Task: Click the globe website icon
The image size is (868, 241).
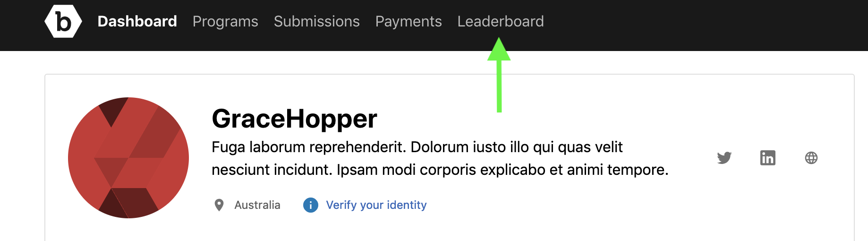Action: [x=811, y=158]
